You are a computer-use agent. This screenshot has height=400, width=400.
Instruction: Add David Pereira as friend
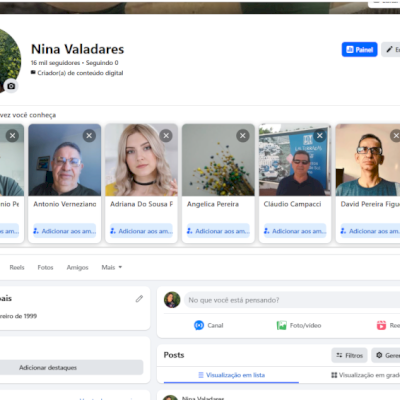370,231
